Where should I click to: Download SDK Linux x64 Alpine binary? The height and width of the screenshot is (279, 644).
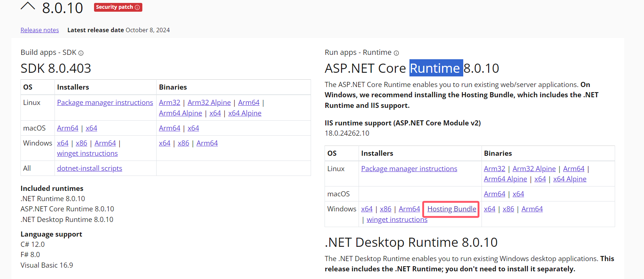245,113
